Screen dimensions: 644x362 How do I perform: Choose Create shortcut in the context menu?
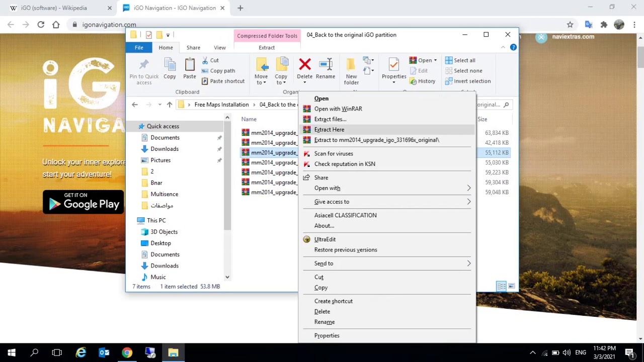[x=387, y=301]
